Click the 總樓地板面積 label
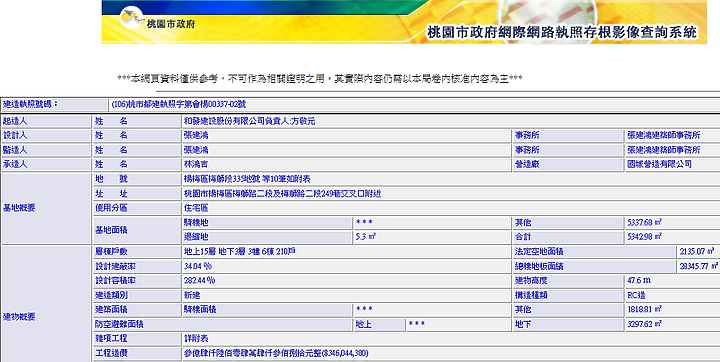 (x=539, y=266)
